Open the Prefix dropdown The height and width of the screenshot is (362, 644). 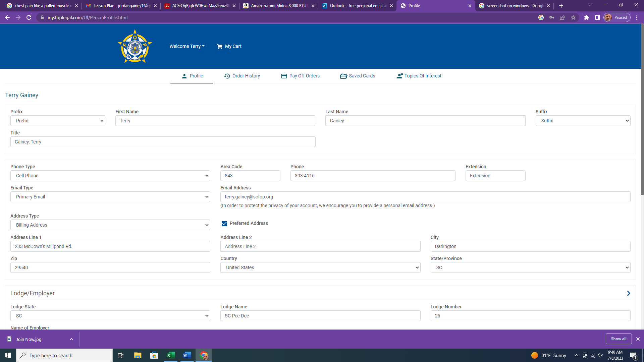[x=58, y=121]
